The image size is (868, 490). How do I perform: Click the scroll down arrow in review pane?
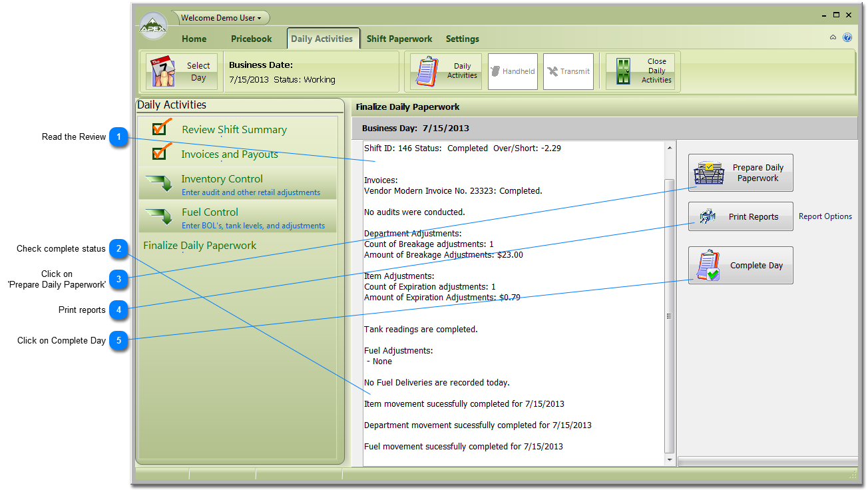[670, 459]
